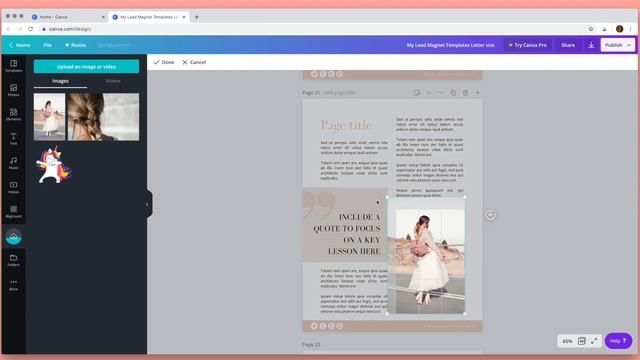Viewport: 640px width, 360px height.
Task: Select the dabbing unicorn upload thumbnail
Action: tap(53, 165)
